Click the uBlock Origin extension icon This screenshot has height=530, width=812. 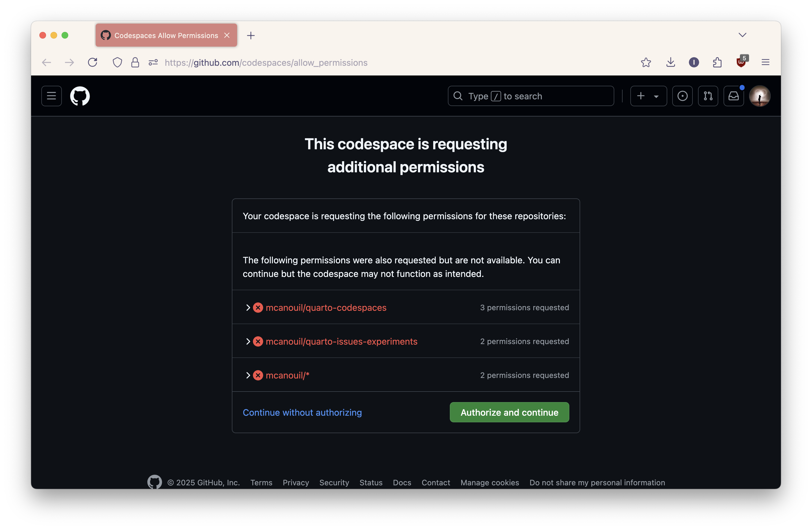741,62
